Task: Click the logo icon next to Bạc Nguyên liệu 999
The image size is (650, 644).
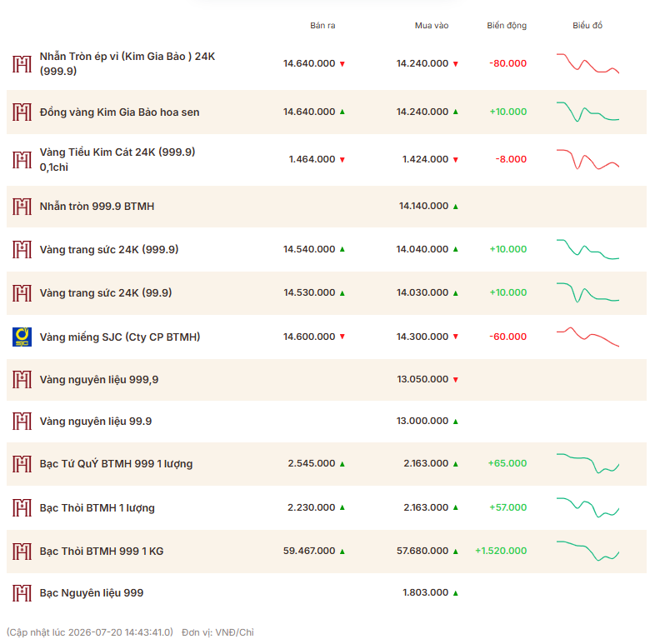Action: pyautogui.click(x=22, y=593)
